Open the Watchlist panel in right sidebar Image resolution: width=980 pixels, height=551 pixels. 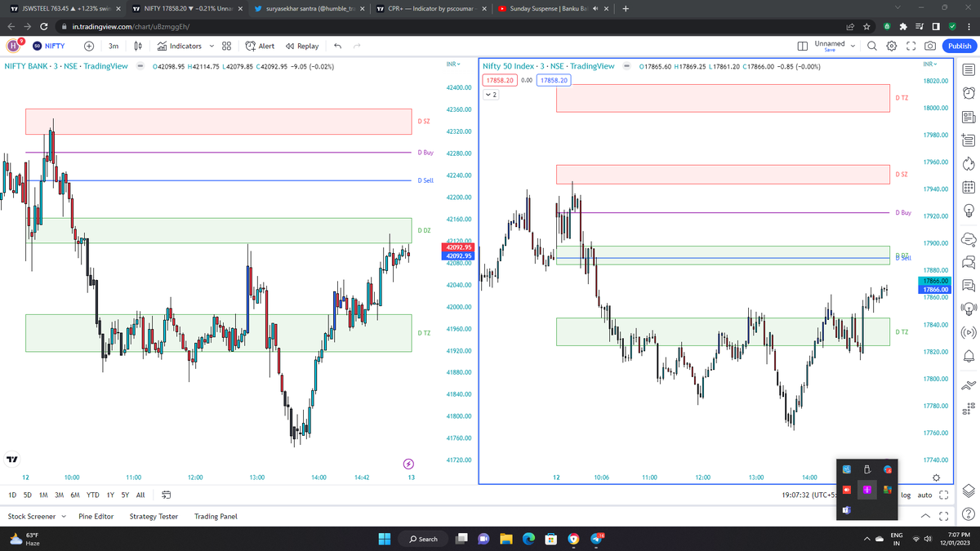pyautogui.click(x=969, y=69)
